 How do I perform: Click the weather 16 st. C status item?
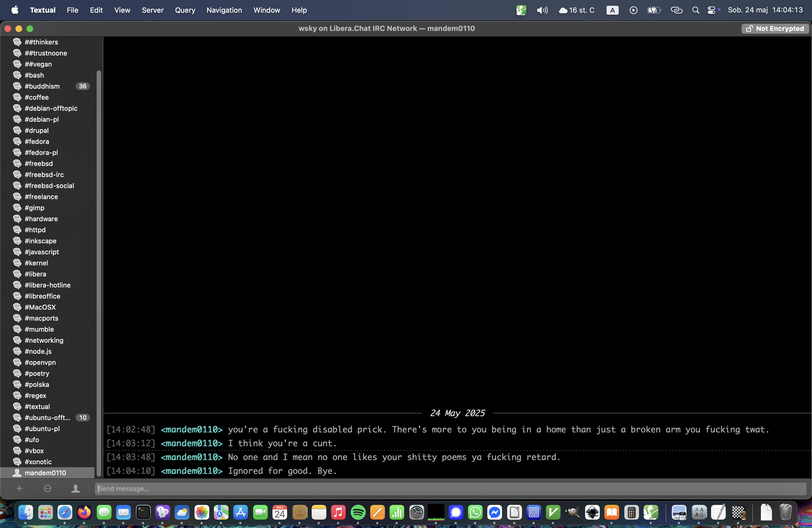tap(577, 10)
